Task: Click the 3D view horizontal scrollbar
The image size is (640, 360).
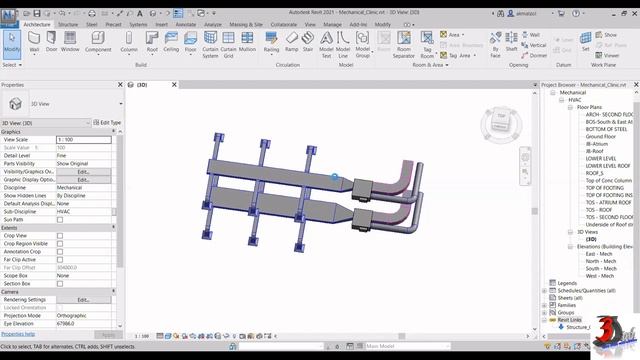Action: pyautogui.click(x=402, y=336)
